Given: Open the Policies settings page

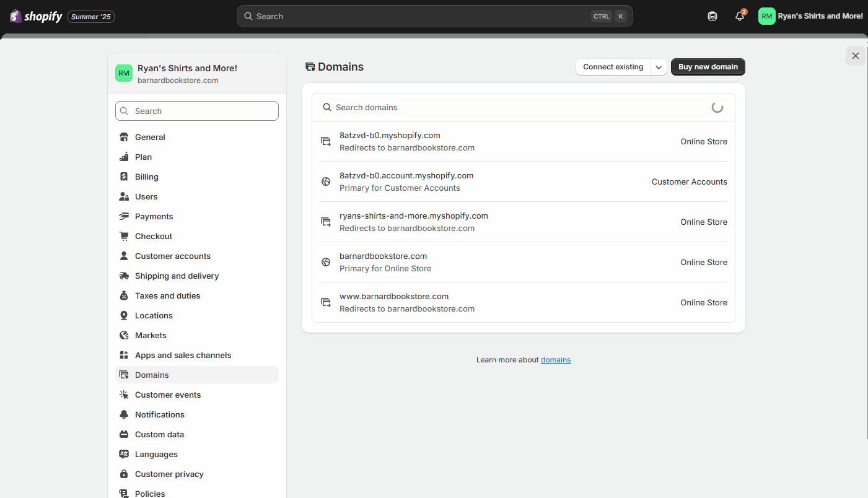Looking at the screenshot, I should click(x=197, y=493).
